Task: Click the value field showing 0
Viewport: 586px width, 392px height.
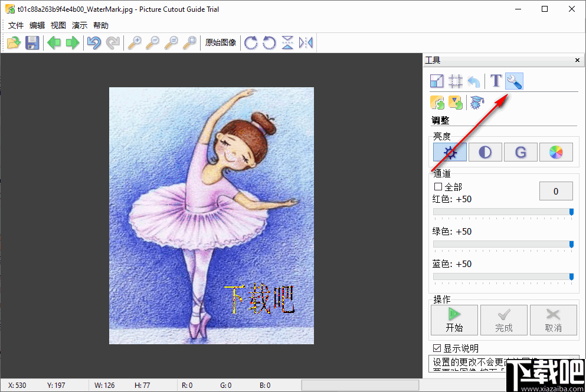Action: [x=556, y=191]
